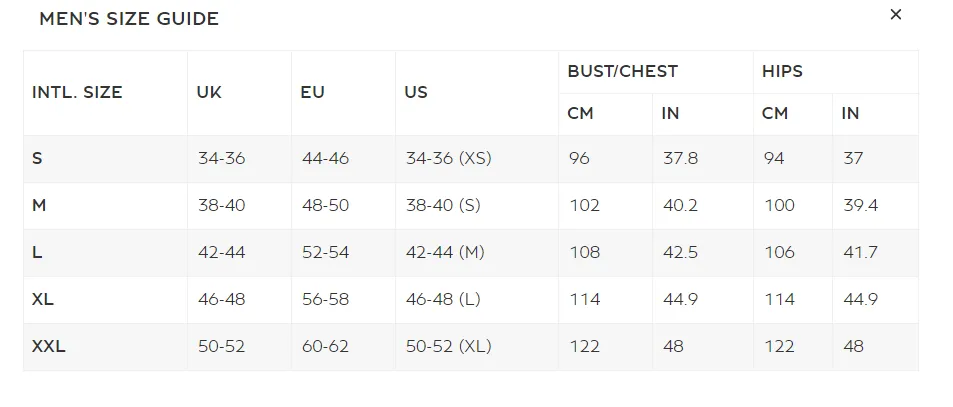Click the Men's Size Guide title
The width and height of the screenshot is (953, 407).
129,19
